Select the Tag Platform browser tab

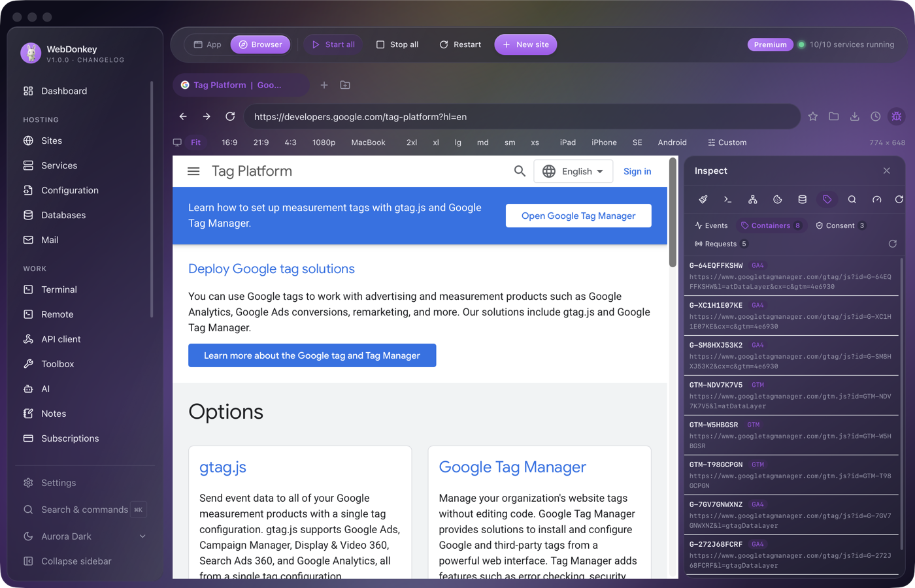241,85
